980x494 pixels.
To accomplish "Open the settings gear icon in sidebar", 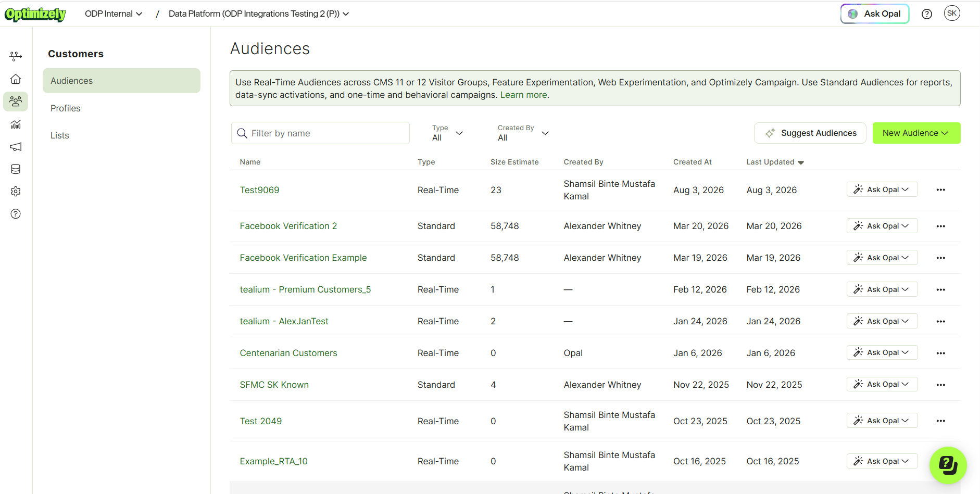I will [x=16, y=192].
